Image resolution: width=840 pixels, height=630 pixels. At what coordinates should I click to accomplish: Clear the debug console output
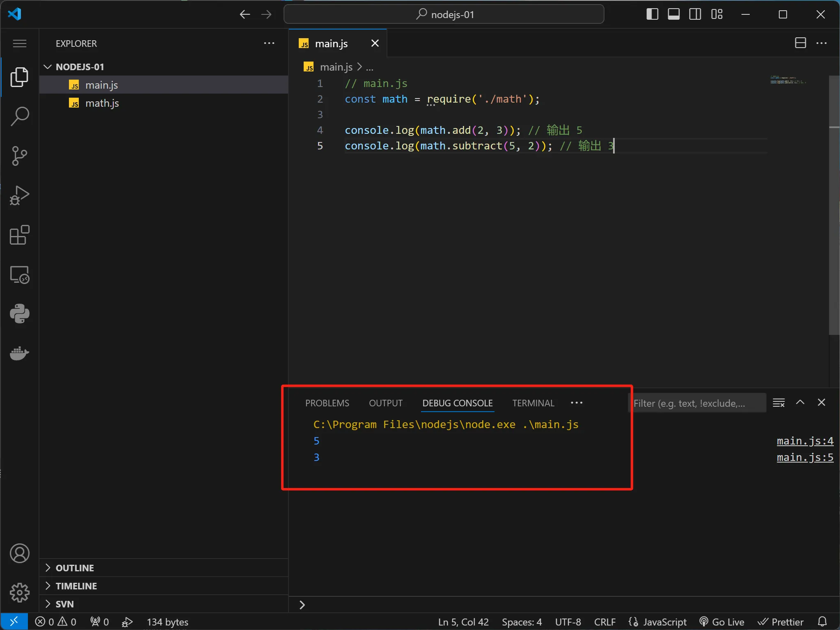point(778,403)
